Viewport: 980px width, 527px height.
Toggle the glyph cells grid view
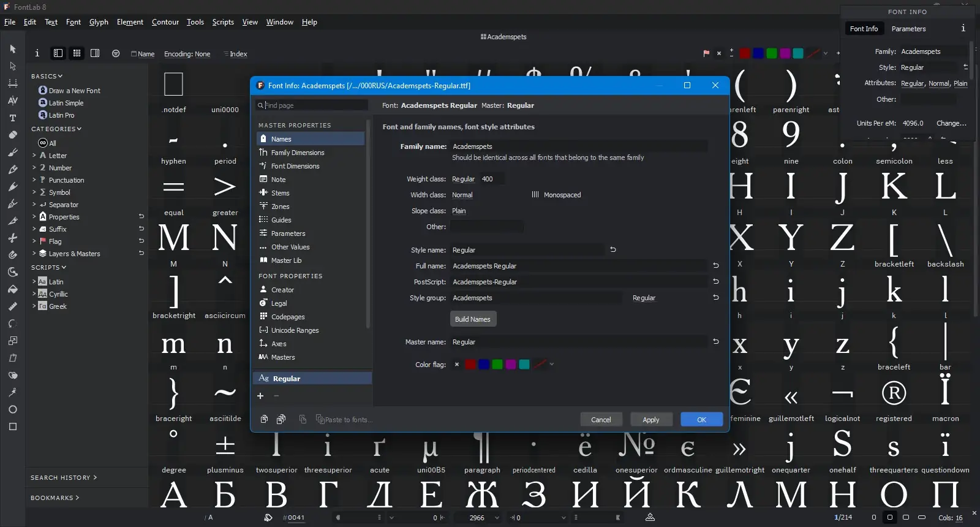tap(77, 53)
